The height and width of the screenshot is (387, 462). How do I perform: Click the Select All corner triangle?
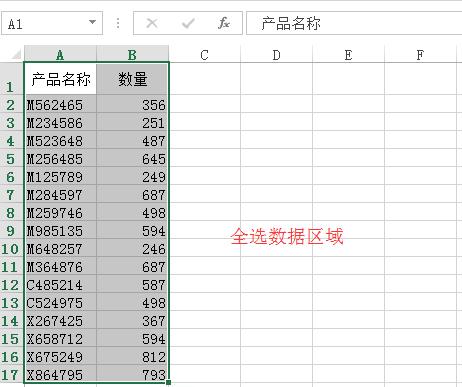[15, 54]
